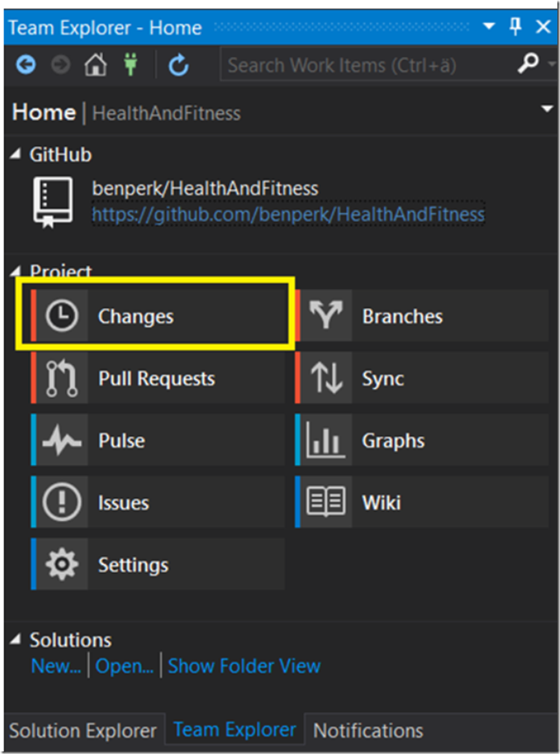This screenshot has width=560, height=754.
Task: Open the Issues exclamation icon
Action: coord(62,503)
